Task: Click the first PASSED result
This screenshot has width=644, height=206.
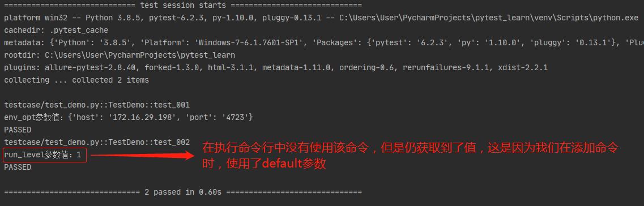Action: (17, 130)
